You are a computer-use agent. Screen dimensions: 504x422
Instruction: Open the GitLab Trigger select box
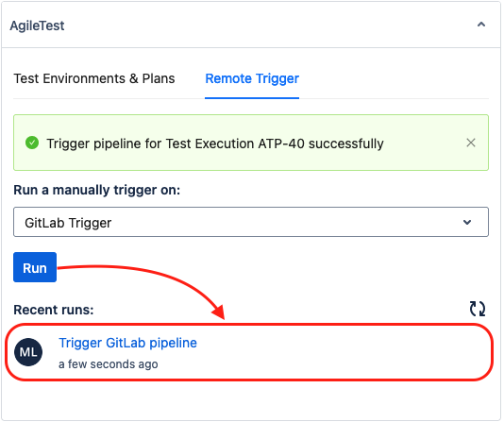[x=251, y=222]
